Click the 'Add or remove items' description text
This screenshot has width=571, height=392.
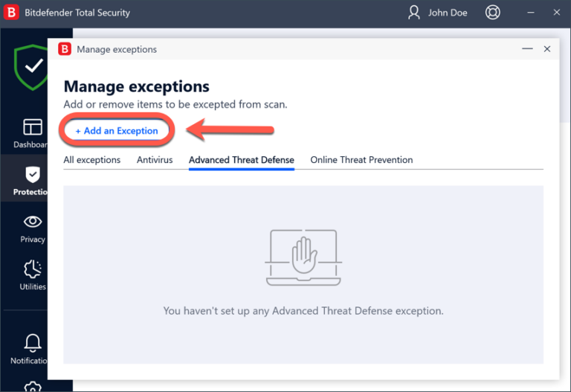pos(175,105)
